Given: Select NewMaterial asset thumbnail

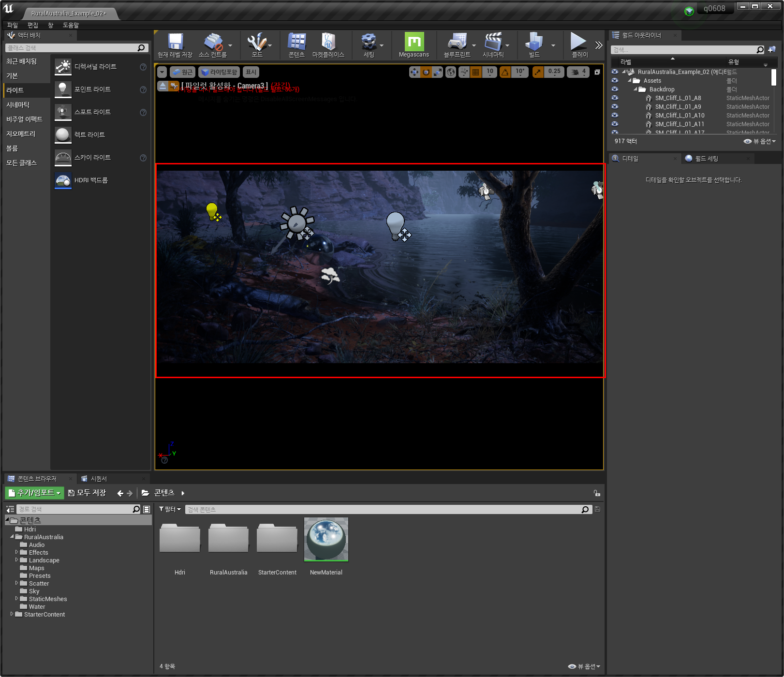Looking at the screenshot, I should pos(326,540).
